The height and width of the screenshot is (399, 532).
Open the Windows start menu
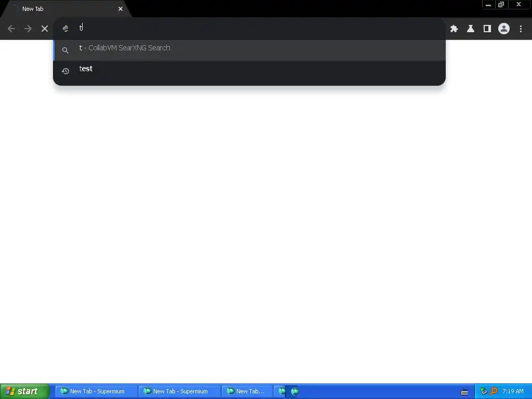pos(25,392)
